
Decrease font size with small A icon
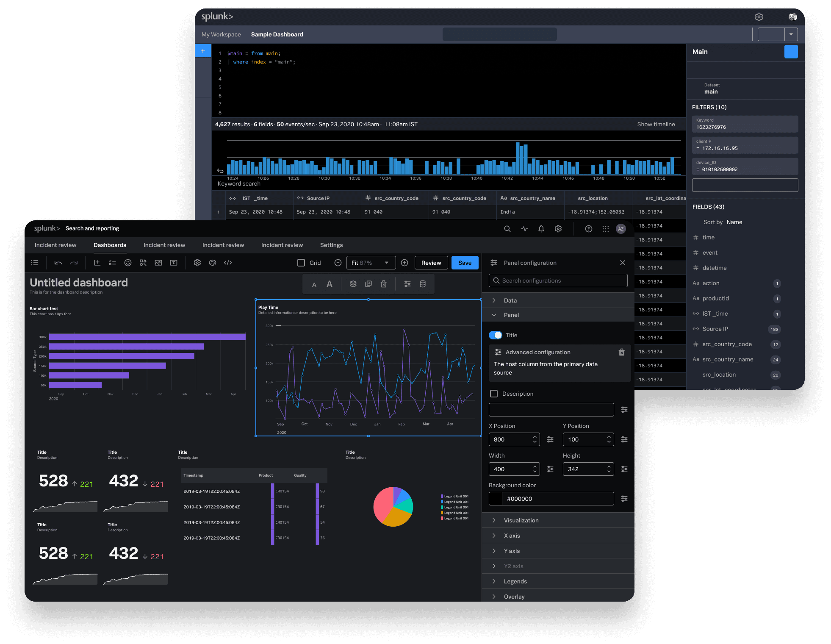pos(314,285)
